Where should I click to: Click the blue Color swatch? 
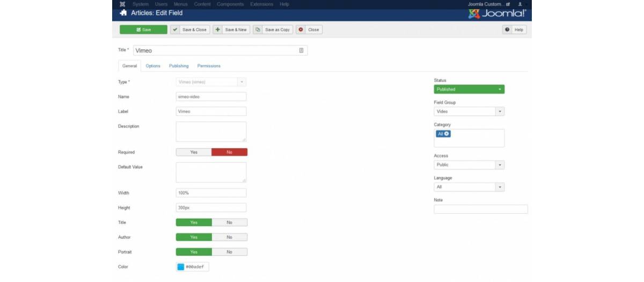coord(181,267)
